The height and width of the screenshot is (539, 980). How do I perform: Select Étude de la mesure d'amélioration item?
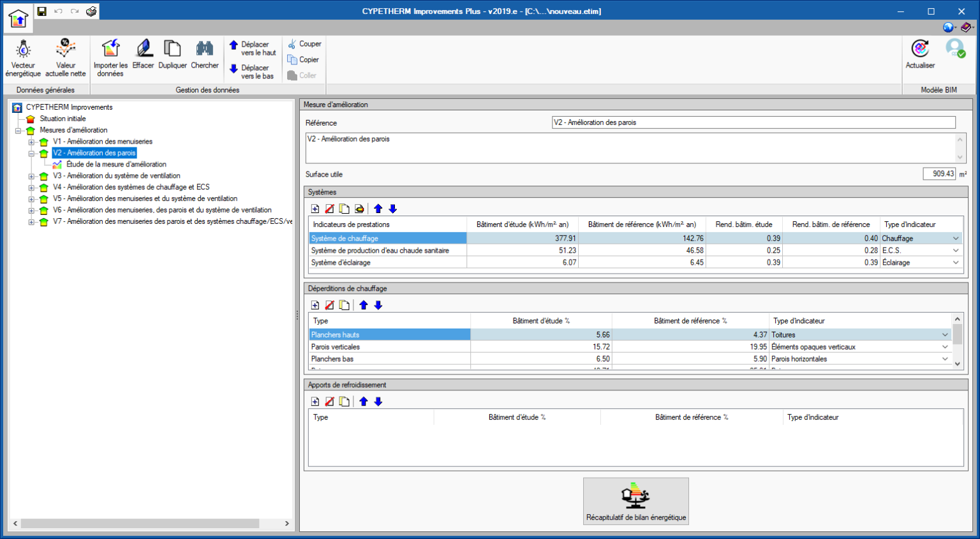click(116, 165)
